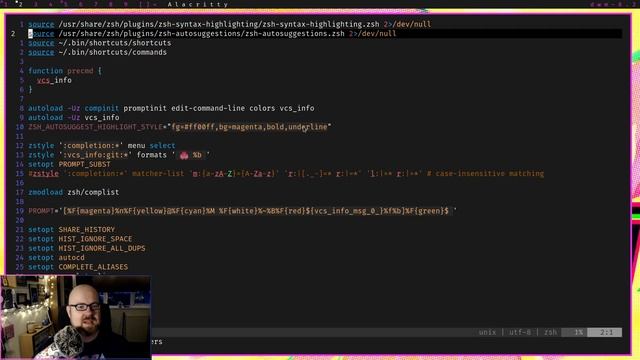Image resolution: width=640 pixels, height=360 pixels.
Task: Click the '2:1' cursor position indicator
Action: 606,332
